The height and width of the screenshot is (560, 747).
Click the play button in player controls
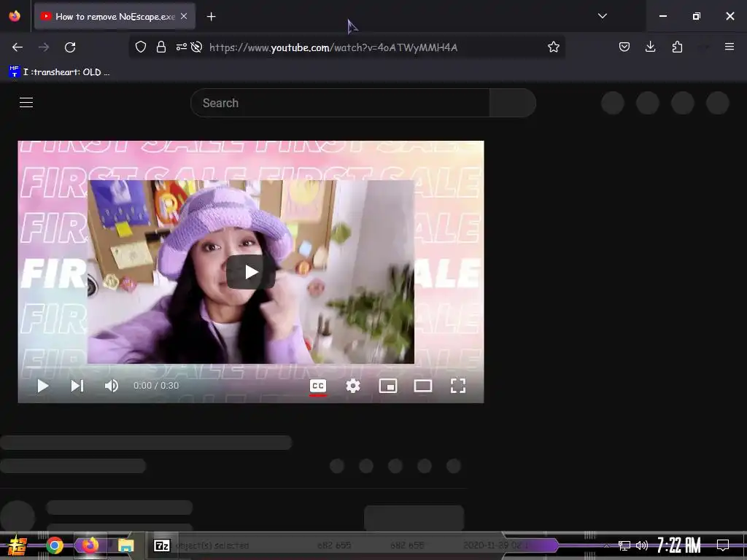42,386
